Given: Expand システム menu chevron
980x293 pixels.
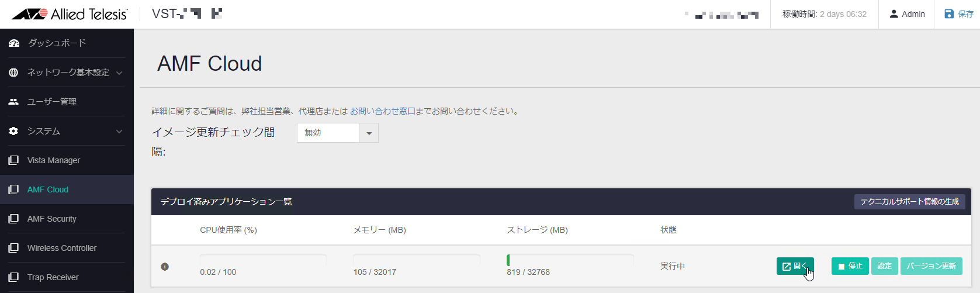Looking at the screenshot, I should coord(119,132).
